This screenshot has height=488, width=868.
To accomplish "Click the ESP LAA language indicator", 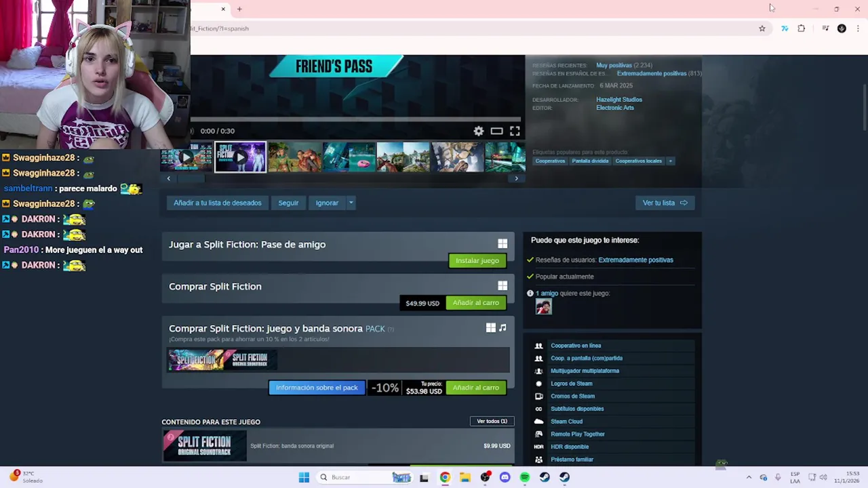I will point(795,477).
